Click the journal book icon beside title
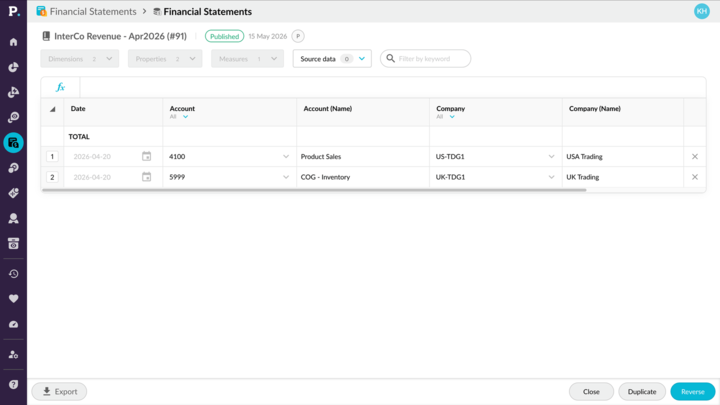The height and width of the screenshot is (405, 720). [x=46, y=36]
